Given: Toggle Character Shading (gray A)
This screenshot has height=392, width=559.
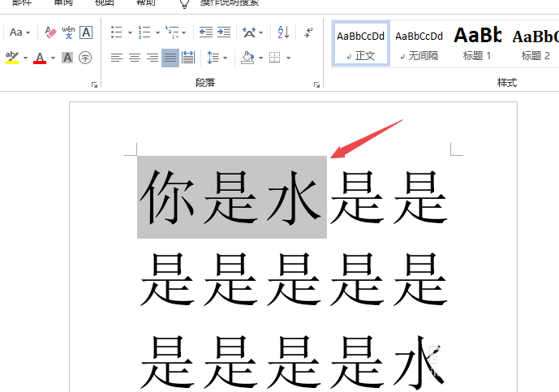Looking at the screenshot, I should point(67,58).
